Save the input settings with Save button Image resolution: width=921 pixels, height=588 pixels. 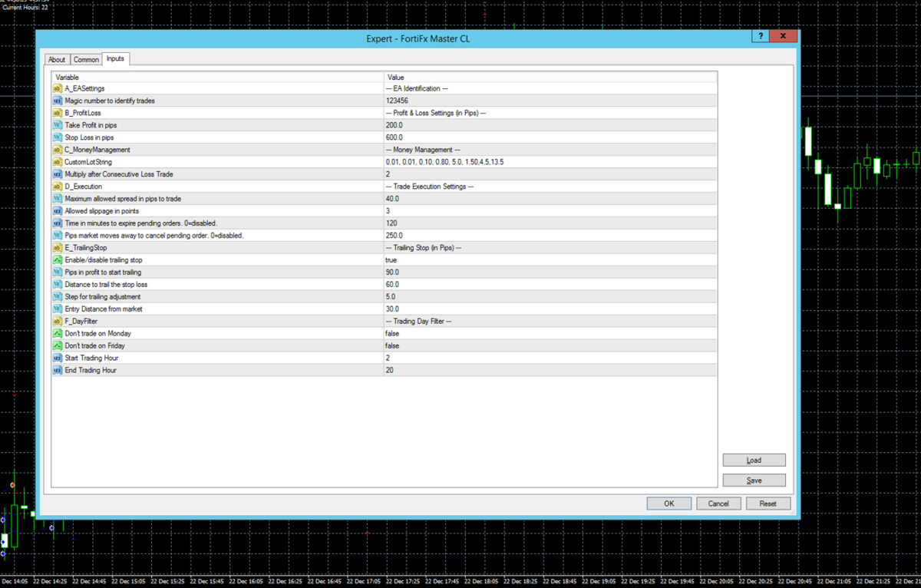click(754, 481)
